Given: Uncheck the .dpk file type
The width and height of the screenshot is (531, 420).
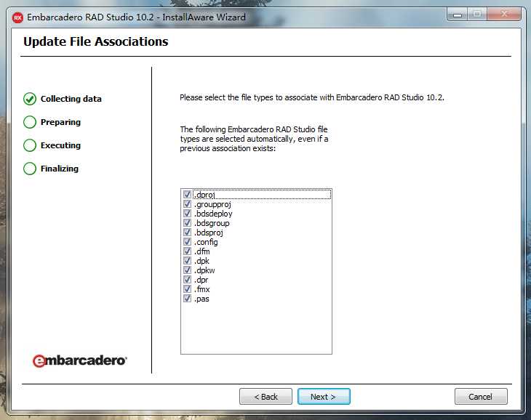Looking at the screenshot, I should click(187, 261).
